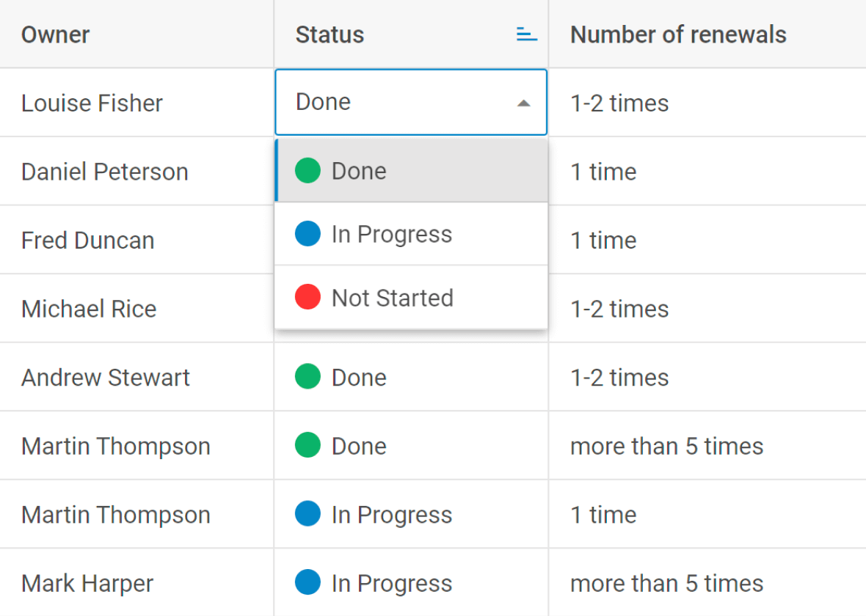866x616 pixels.
Task: Select Daniel Peterson owner cell
Action: [x=137, y=171]
